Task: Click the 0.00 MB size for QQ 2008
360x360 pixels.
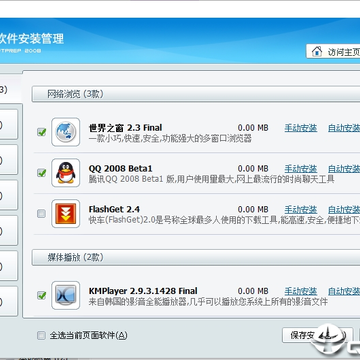Action: point(253,169)
